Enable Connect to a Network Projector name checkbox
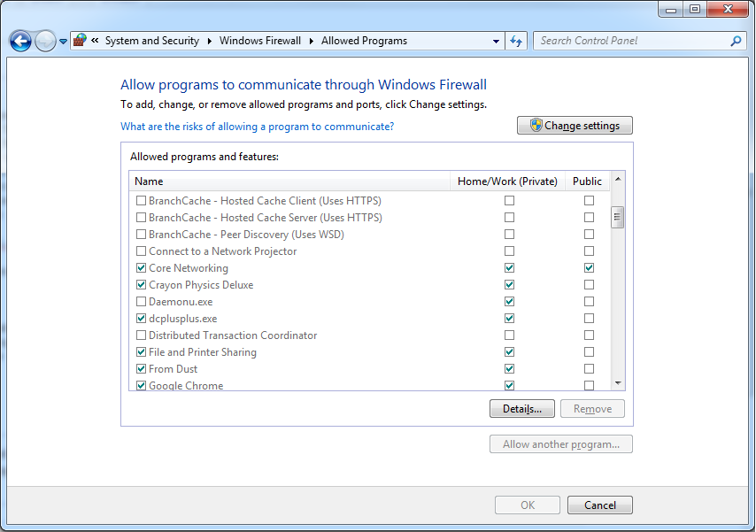The height and width of the screenshot is (532, 756). (142, 251)
